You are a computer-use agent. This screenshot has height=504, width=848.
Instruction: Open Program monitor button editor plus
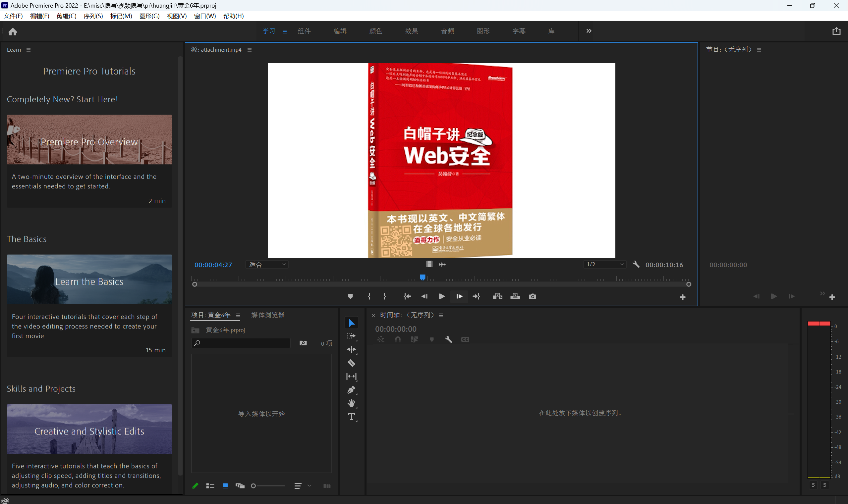click(832, 297)
